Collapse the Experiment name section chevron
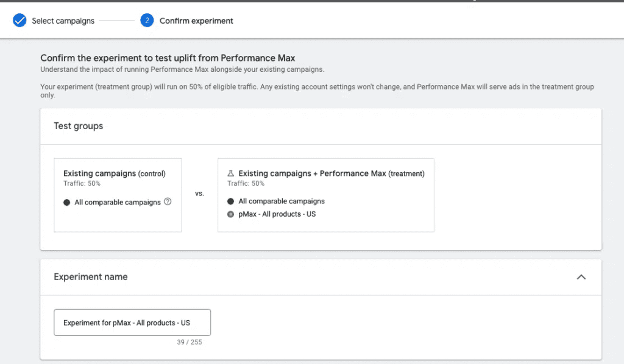Screen dimensions: 624x364 click(581, 277)
